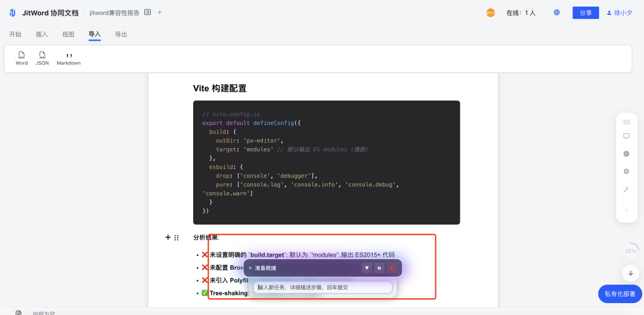
Task: Open the outline menu icon in sidebar
Action: tap(626, 121)
